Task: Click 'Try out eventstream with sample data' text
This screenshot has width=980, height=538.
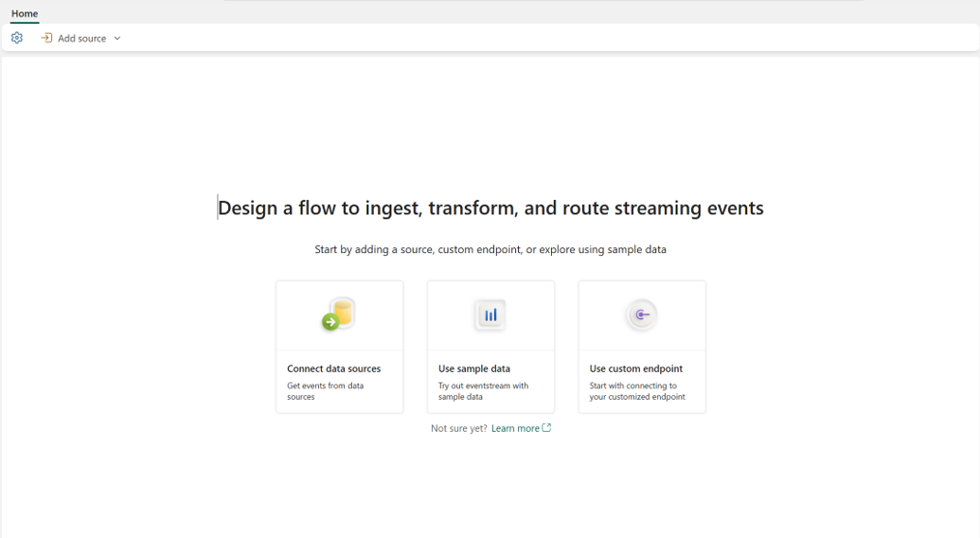Action: pyautogui.click(x=483, y=391)
